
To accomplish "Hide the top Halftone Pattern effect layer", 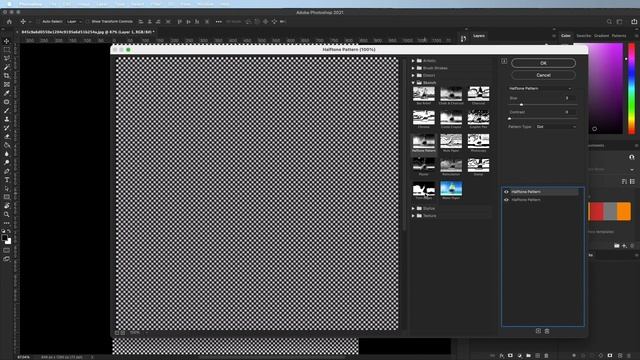I will coord(506,192).
